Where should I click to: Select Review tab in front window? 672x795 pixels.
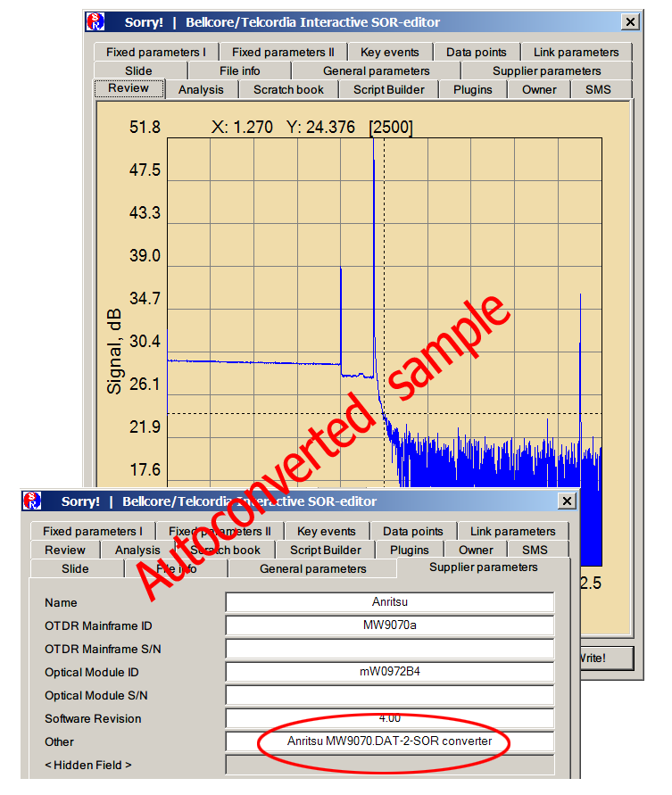65,551
